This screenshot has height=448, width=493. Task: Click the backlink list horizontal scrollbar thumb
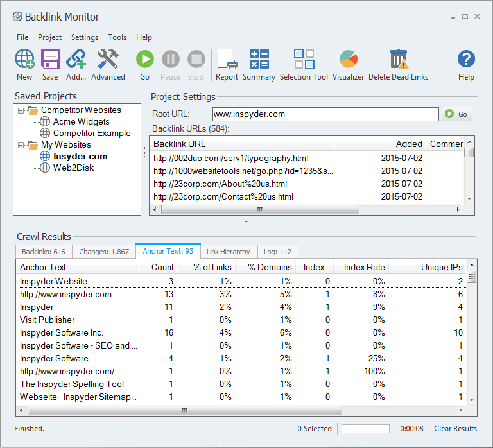(260, 209)
